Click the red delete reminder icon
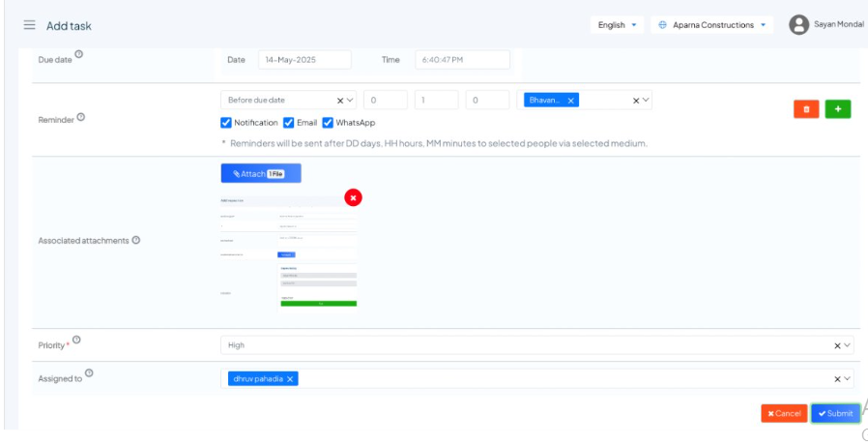 806,109
